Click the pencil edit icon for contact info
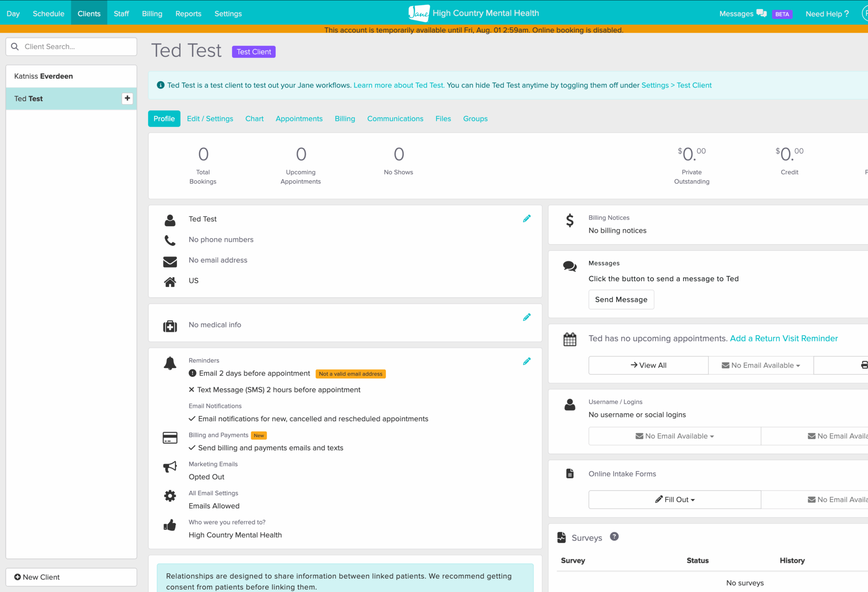868x592 pixels. pyautogui.click(x=527, y=219)
